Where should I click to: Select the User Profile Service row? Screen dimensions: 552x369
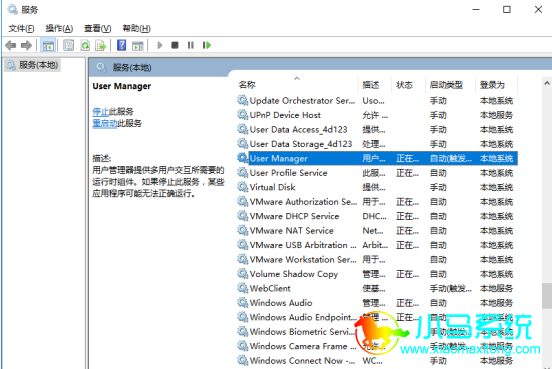click(x=377, y=173)
